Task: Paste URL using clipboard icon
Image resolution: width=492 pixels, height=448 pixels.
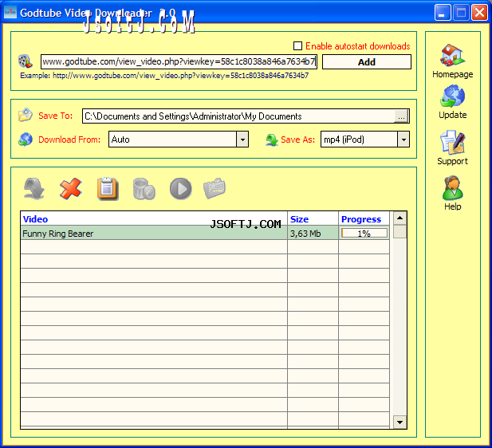Action: pos(108,189)
